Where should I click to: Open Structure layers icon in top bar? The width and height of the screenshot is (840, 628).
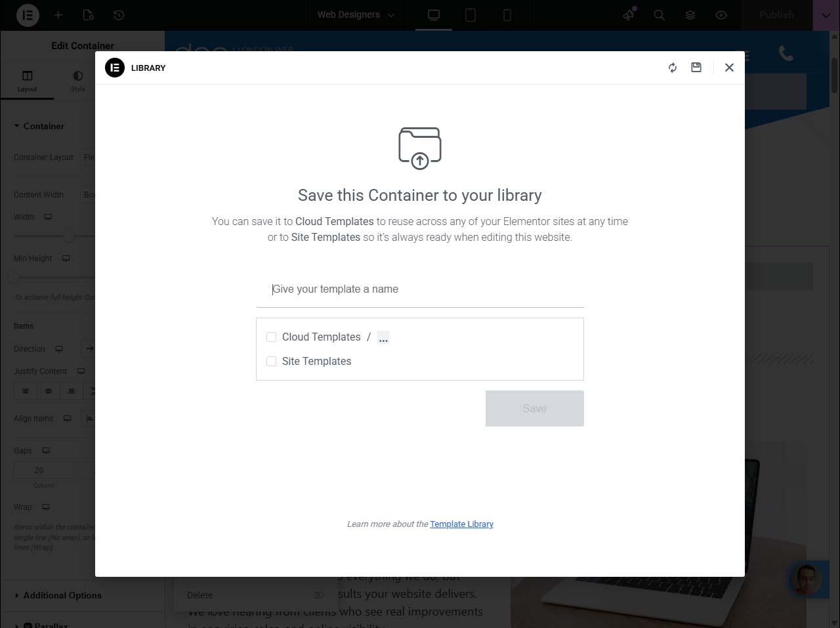[x=690, y=15]
